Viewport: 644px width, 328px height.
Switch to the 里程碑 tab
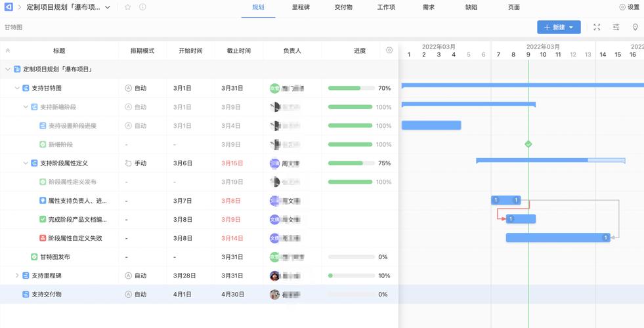[x=301, y=7]
